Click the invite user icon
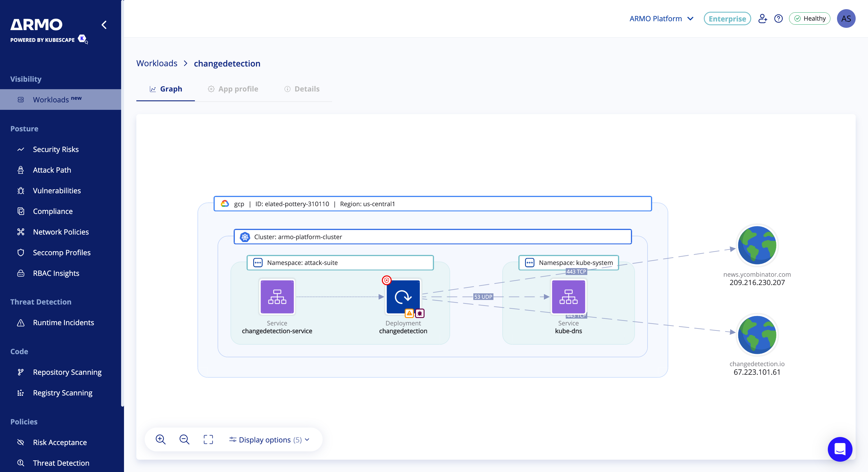Image resolution: width=868 pixels, height=472 pixels. (763, 19)
